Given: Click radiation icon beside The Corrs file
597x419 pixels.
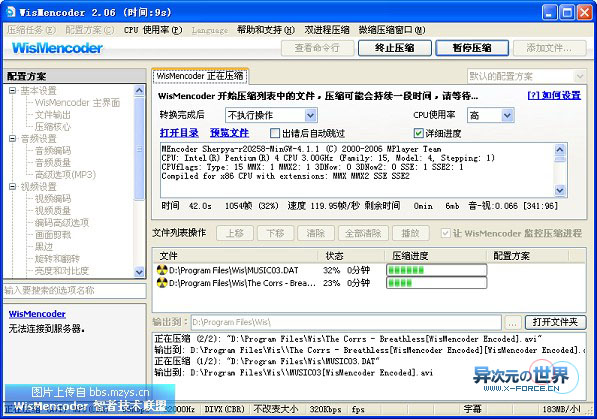Looking at the screenshot, I should tap(162, 283).
